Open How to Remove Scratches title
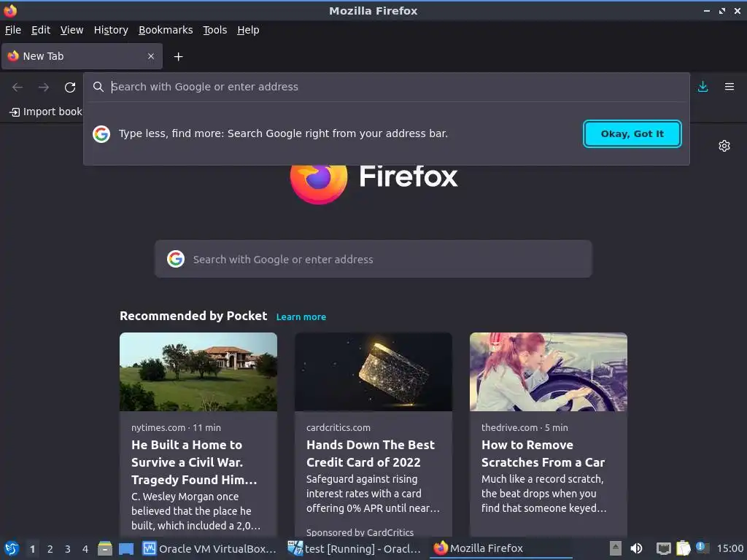The image size is (747, 560). point(543,454)
